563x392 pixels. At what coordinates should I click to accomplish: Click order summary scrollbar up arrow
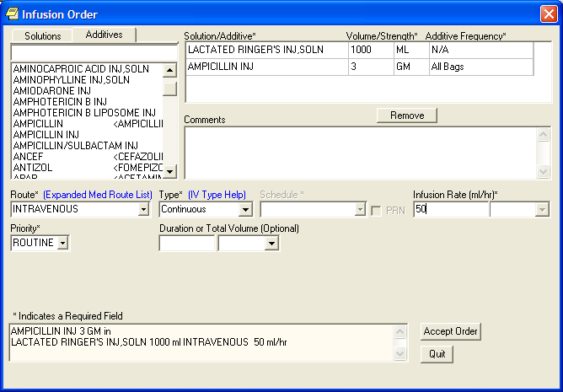pyautogui.click(x=400, y=331)
